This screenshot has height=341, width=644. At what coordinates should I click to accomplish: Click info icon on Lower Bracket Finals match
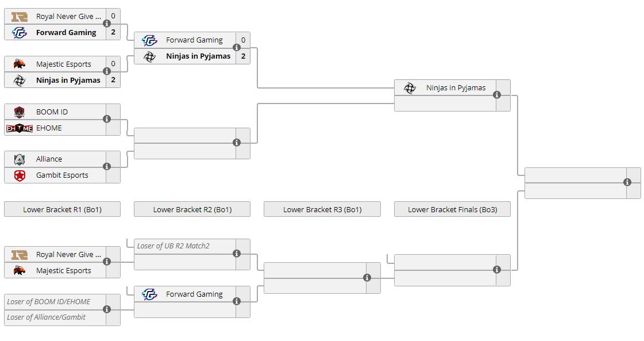point(497,270)
